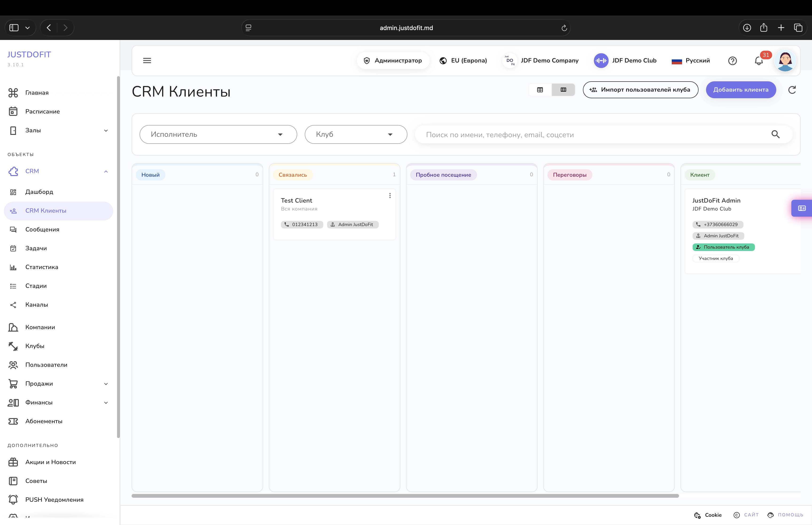Click Cookie settings in the footer
812x525 pixels.
pyautogui.click(x=708, y=515)
